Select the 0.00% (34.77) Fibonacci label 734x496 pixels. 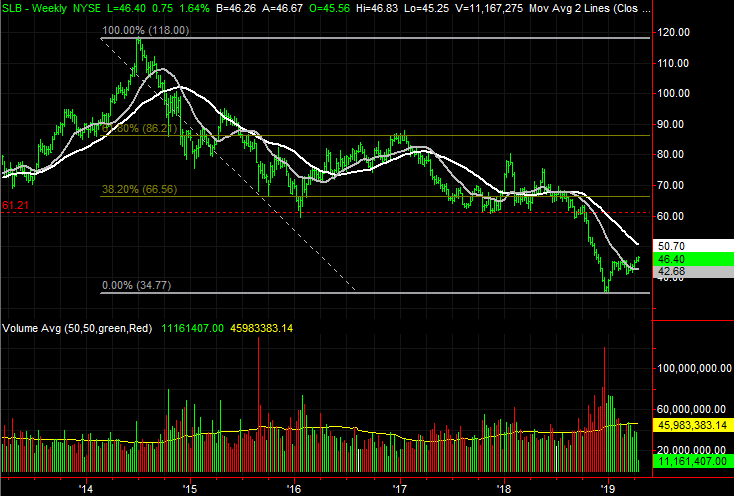click(x=136, y=285)
